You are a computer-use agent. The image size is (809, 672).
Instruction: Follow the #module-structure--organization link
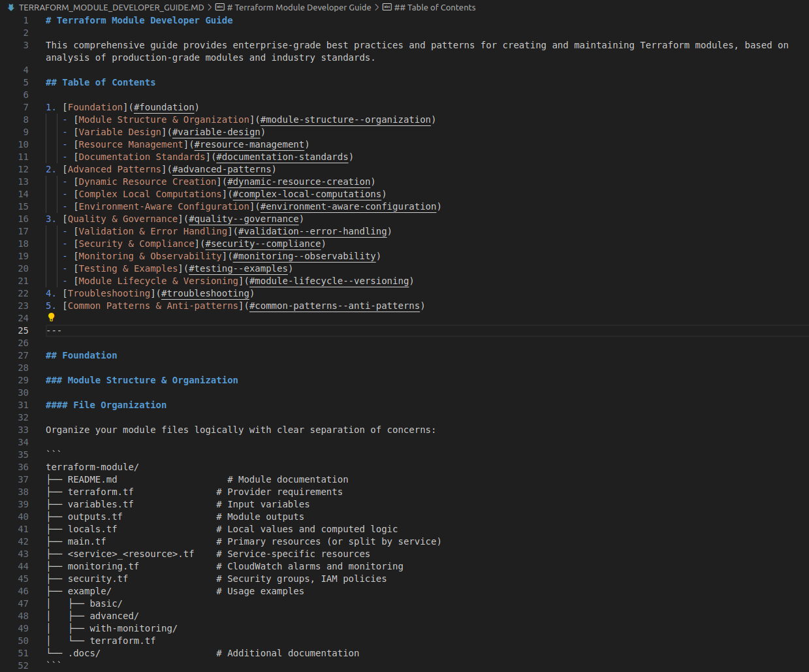(345, 120)
